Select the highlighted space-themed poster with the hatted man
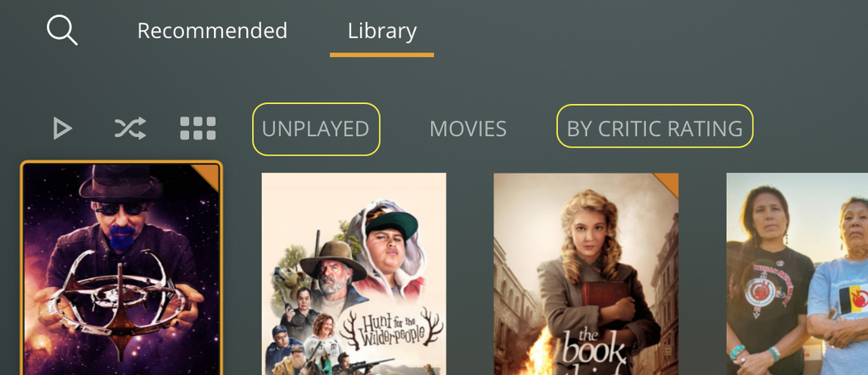868x375 pixels. (122, 269)
